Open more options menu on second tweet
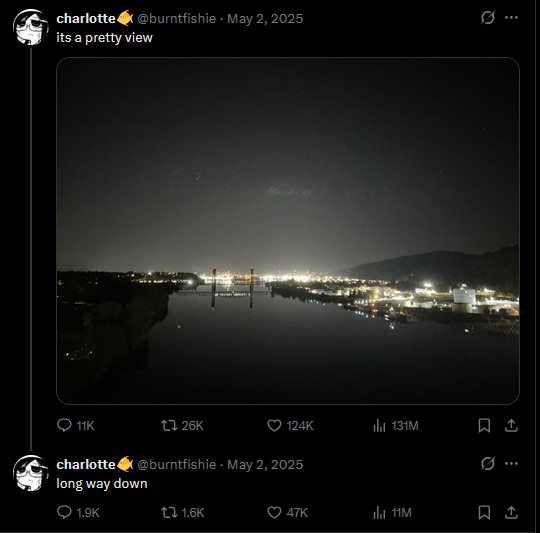The width and height of the screenshot is (540, 533). (x=511, y=463)
